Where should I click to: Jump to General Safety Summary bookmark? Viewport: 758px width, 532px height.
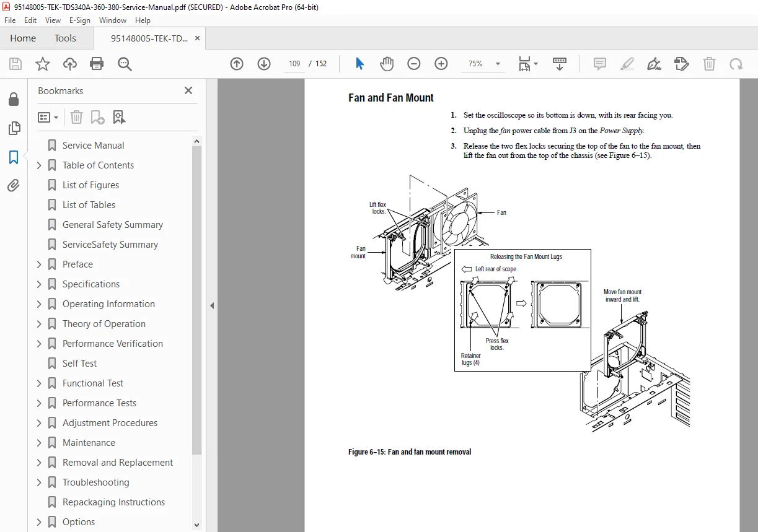113,225
